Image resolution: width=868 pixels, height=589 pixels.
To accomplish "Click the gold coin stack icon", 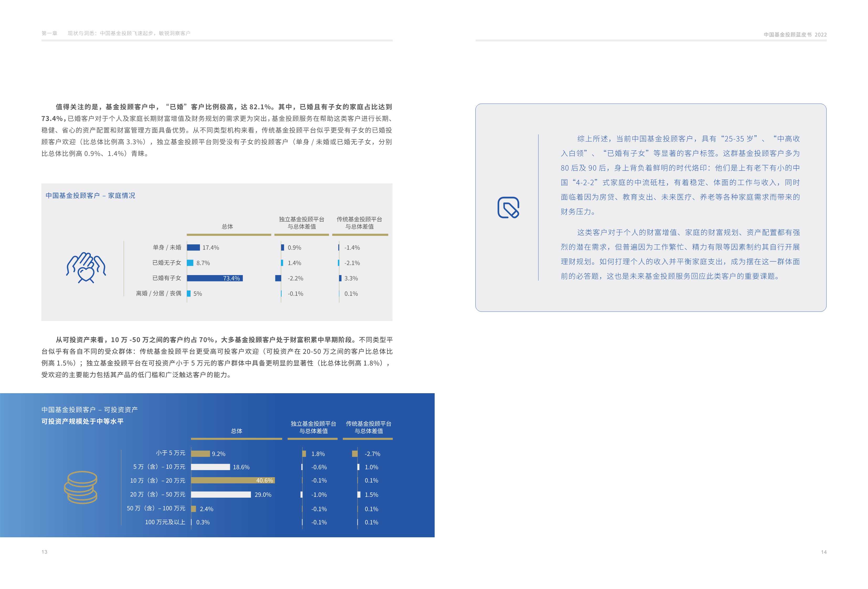I will click(x=81, y=487).
